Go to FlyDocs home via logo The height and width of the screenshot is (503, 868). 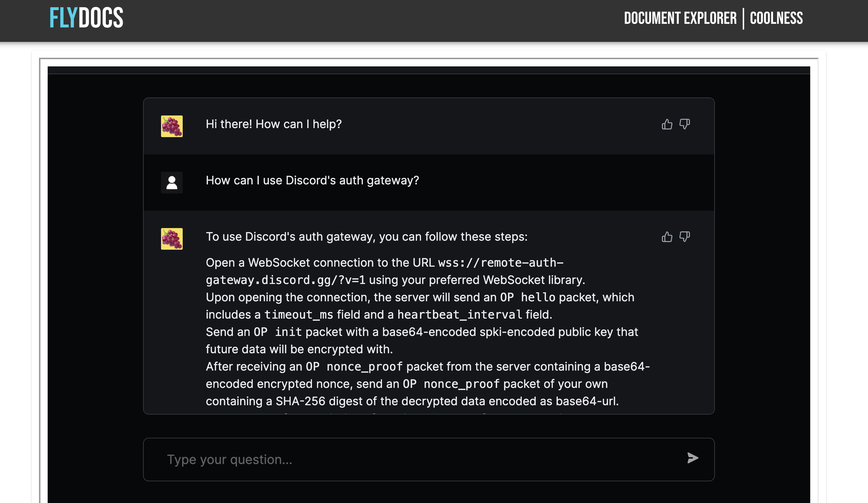(86, 18)
